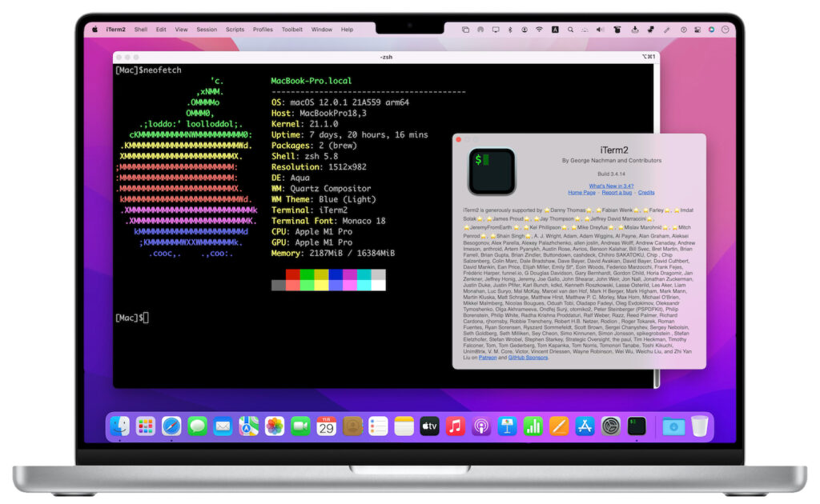
Task: Open the Shell menu
Action: coord(140,29)
